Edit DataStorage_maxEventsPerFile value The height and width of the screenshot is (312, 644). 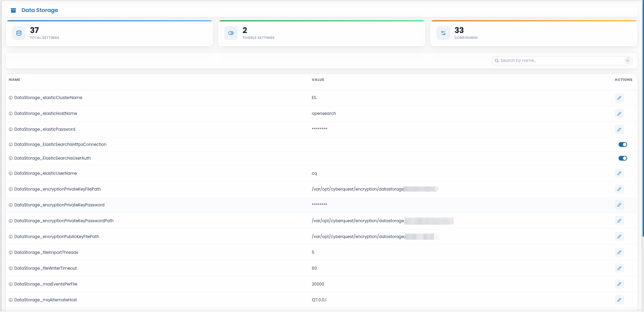(619, 284)
